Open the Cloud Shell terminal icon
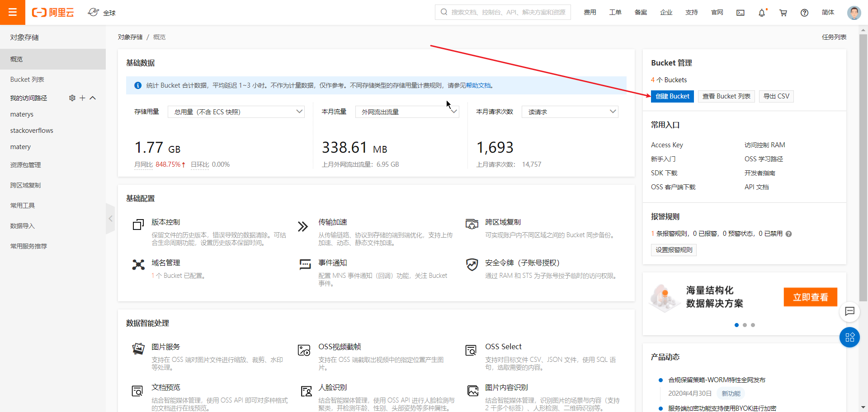This screenshot has width=868, height=412. (x=740, y=13)
